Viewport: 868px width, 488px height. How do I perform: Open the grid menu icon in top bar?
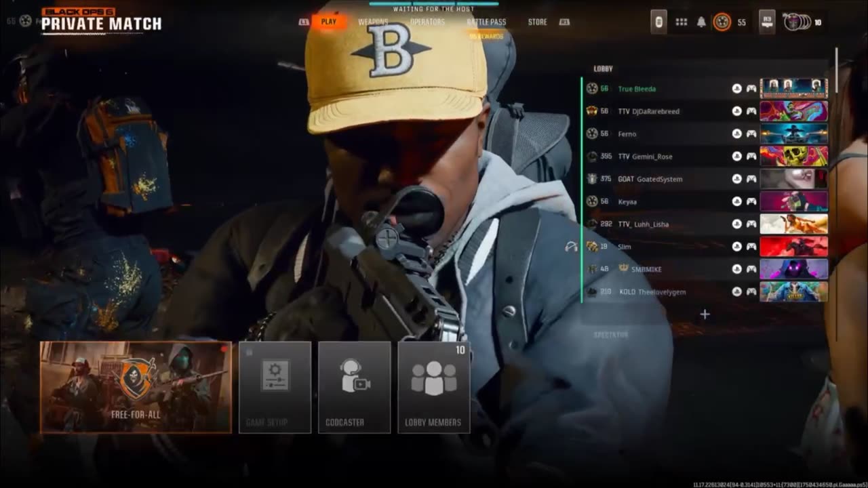coord(682,22)
